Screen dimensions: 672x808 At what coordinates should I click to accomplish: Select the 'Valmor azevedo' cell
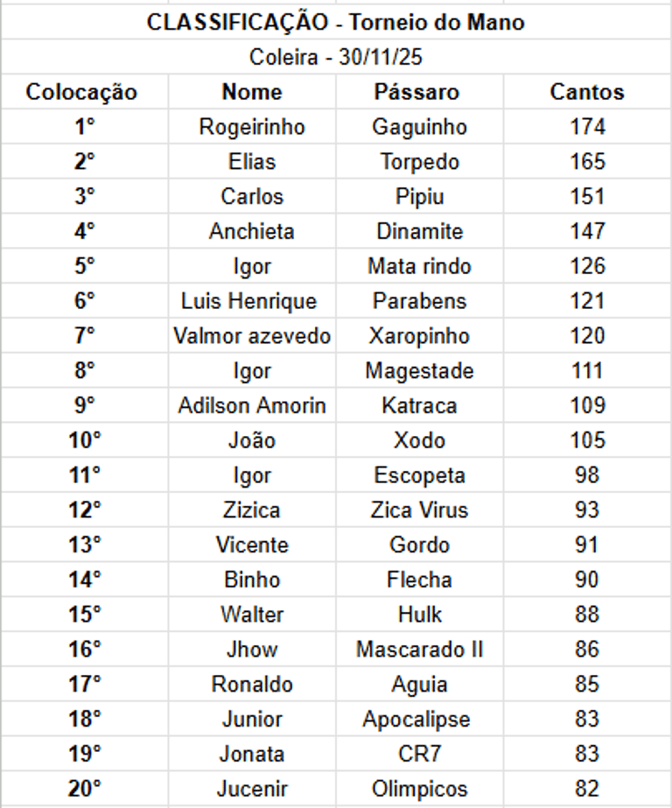coord(252,336)
